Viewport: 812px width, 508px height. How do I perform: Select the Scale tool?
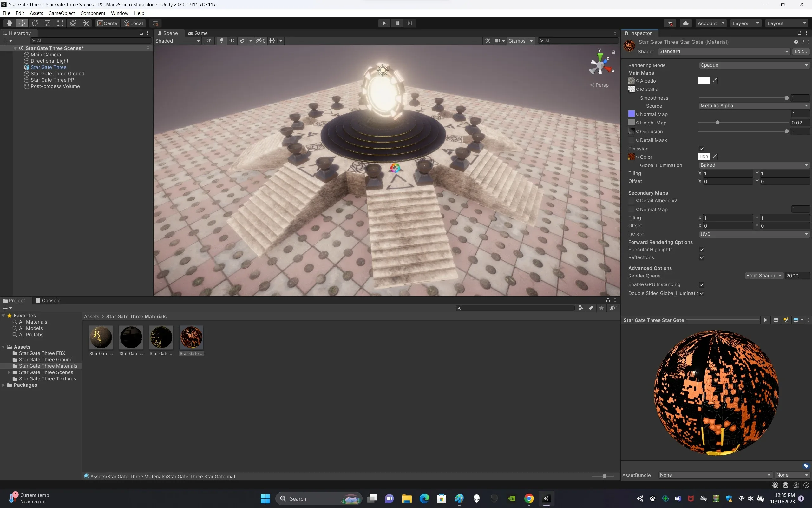point(48,23)
